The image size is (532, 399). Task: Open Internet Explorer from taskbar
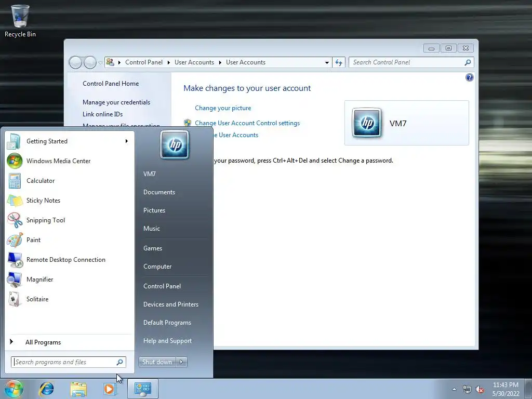click(46, 389)
